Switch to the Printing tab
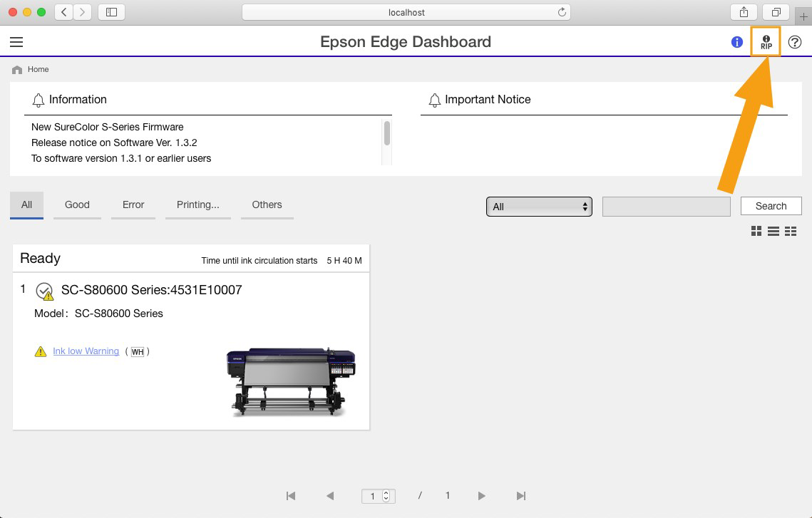The image size is (812, 518). point(197,204)
